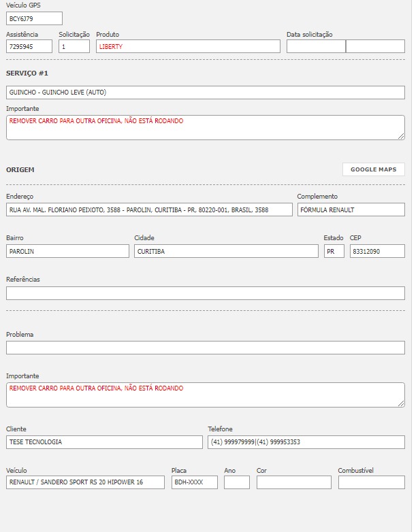Select the Telefone number field
Screen dimensions: 418x532
tap(306, 442)
